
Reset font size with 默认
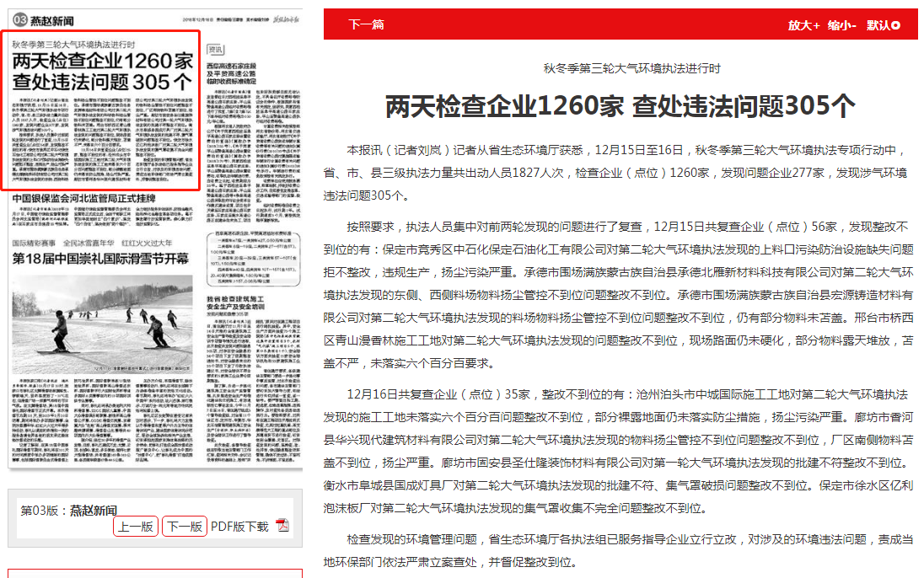coord(878,25)
